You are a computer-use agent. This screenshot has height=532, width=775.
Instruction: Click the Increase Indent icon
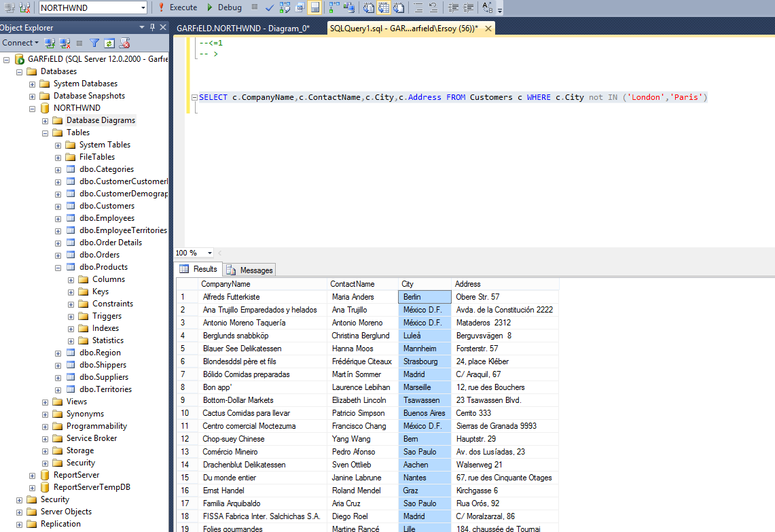point(468,7)
